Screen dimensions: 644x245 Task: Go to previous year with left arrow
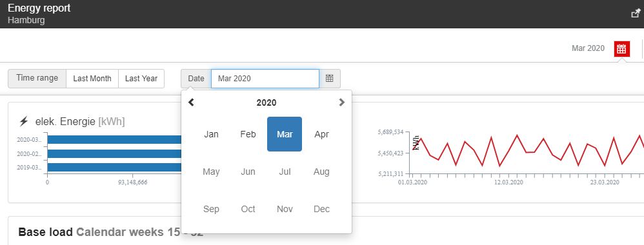click(x=191, y=103)
